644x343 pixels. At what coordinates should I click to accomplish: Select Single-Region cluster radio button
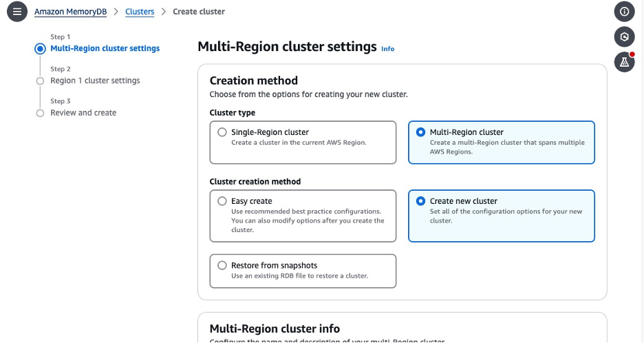pyautogui.click(x=222, y=132)
